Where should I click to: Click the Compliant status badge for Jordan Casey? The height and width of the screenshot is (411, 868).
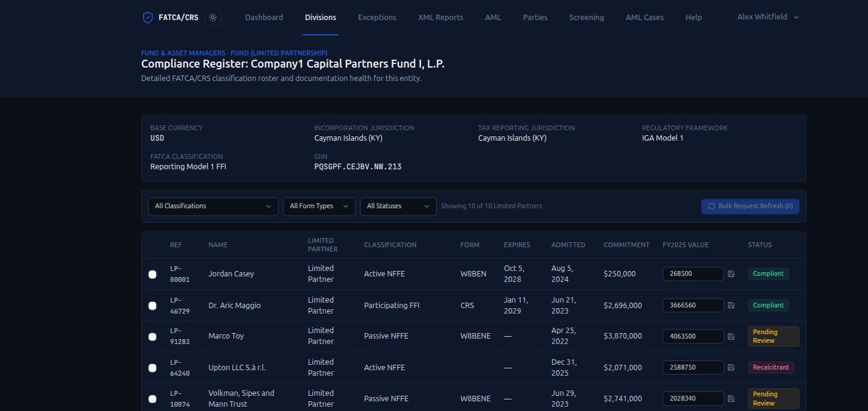[768, 274]
